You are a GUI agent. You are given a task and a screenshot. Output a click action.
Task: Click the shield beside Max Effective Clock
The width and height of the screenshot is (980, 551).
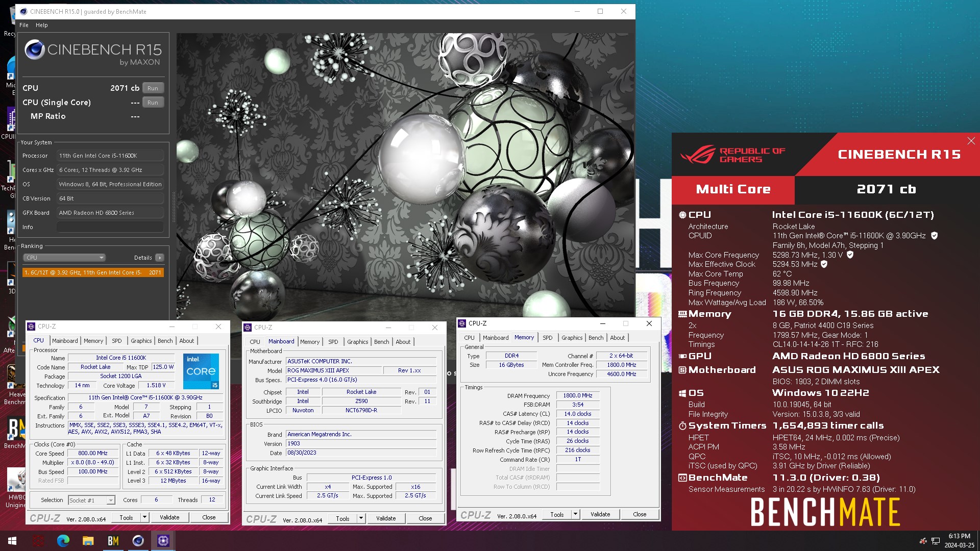point(824,264)
